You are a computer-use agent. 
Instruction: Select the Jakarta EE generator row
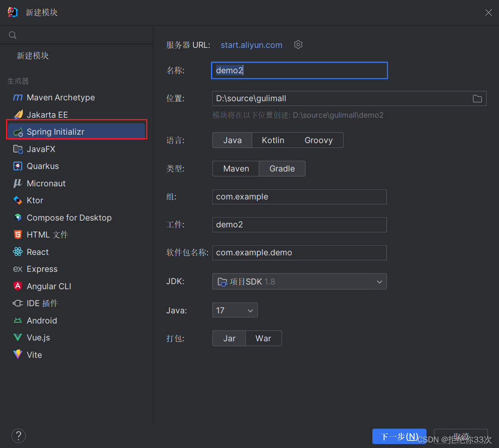pos(76,115)
